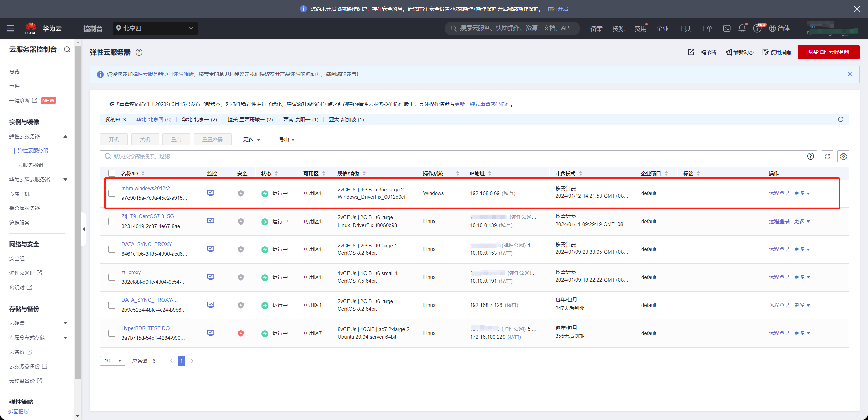The height and width of the screenshot is (420, 868).
Task: Expand 华为云耀云服务器 sidebar group
Action: pyautogui.click(x=65, y=180)
